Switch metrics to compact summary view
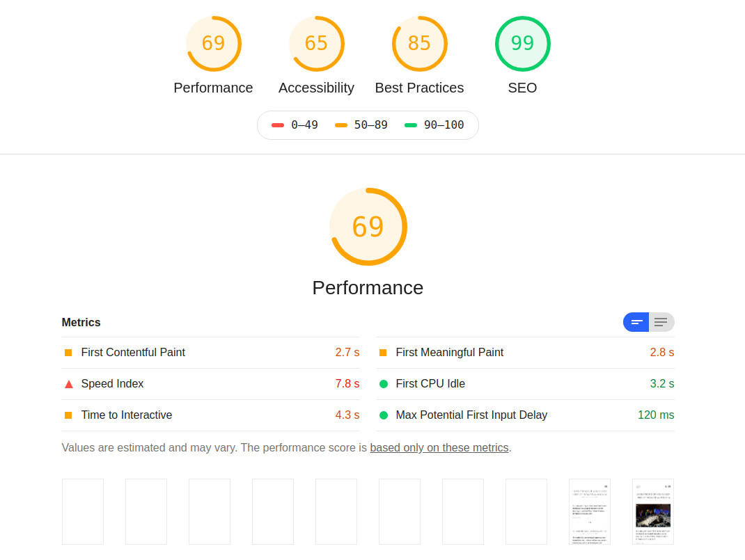Image resolution: width=745 pixels, height=560 pixels. click(636, 322)
